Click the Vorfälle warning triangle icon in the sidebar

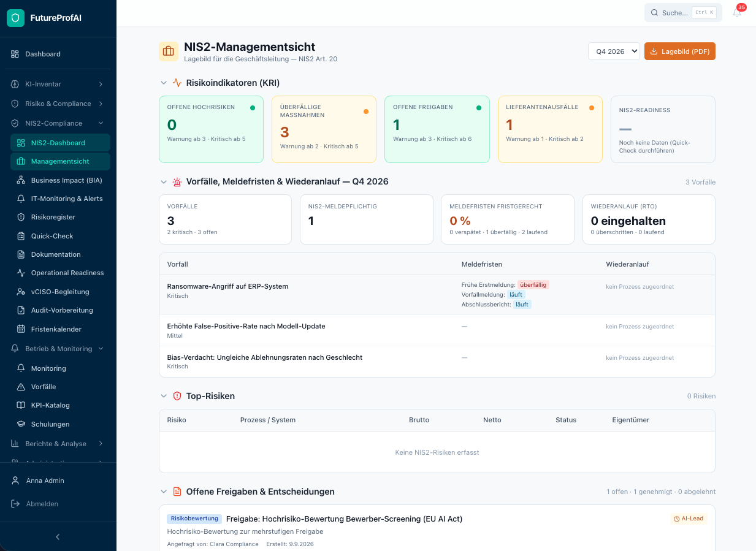pyautogui.click(x=21, y=387)
